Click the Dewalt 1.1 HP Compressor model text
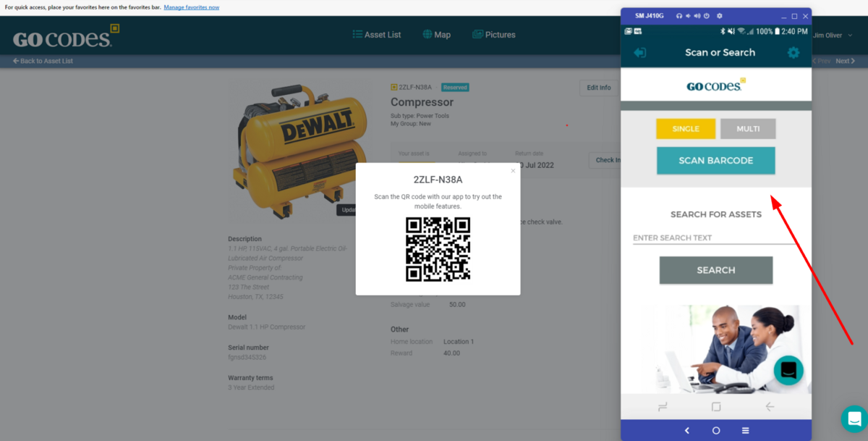This screenshot has height=441, width=868. [x=267, y=327]
